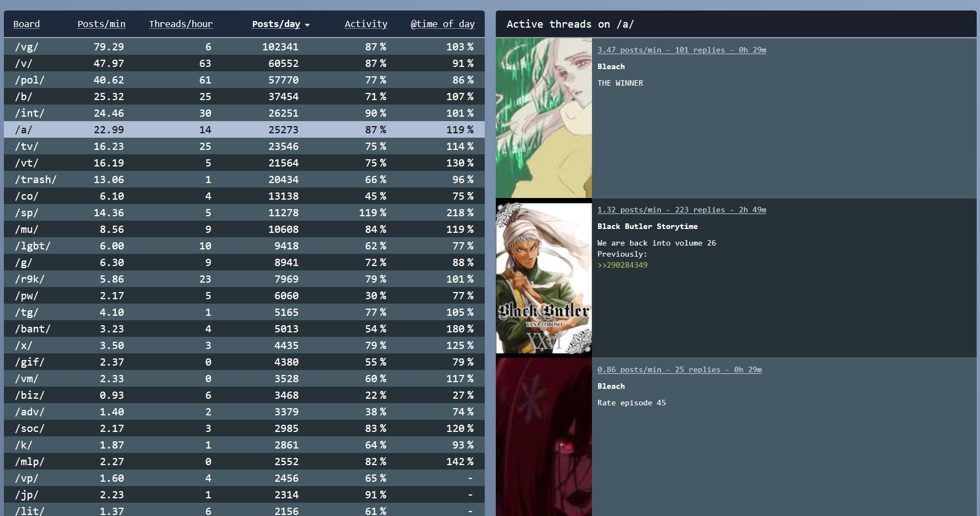Select the /r9k/ board row

click(244, 279)
